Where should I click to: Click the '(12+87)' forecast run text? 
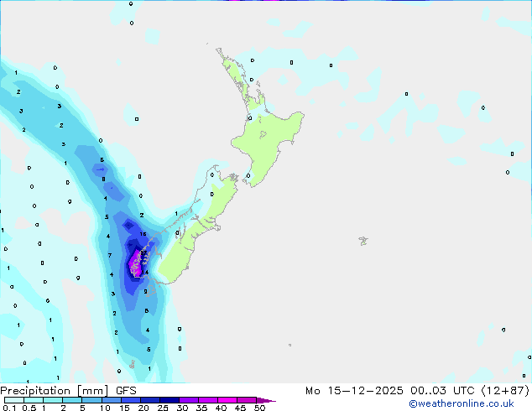(x=505, y=391)
